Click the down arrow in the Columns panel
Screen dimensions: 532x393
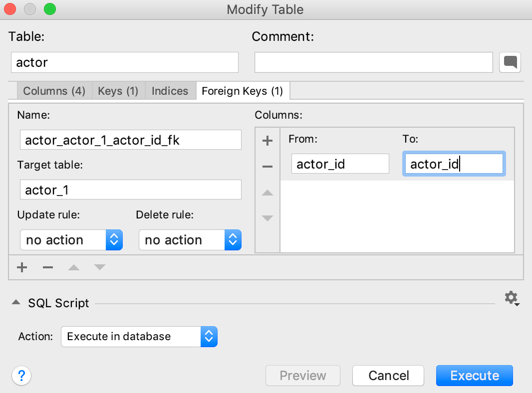(267, 218)
